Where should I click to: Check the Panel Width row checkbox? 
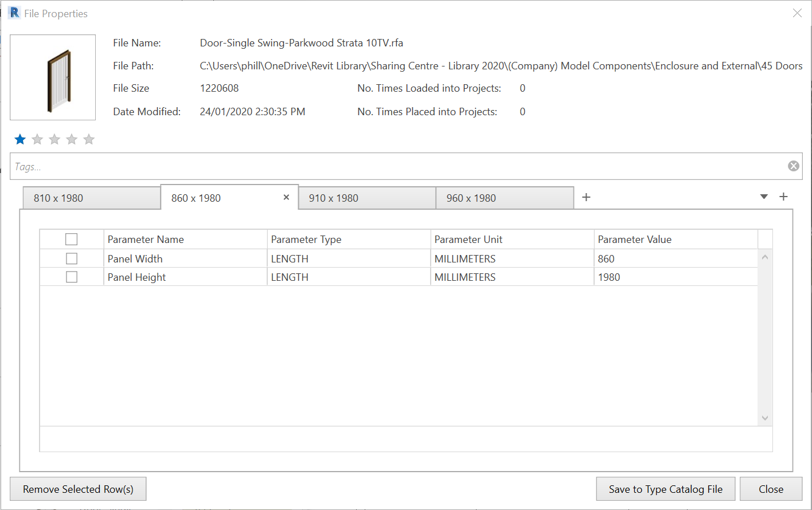(x=71, y=258)
